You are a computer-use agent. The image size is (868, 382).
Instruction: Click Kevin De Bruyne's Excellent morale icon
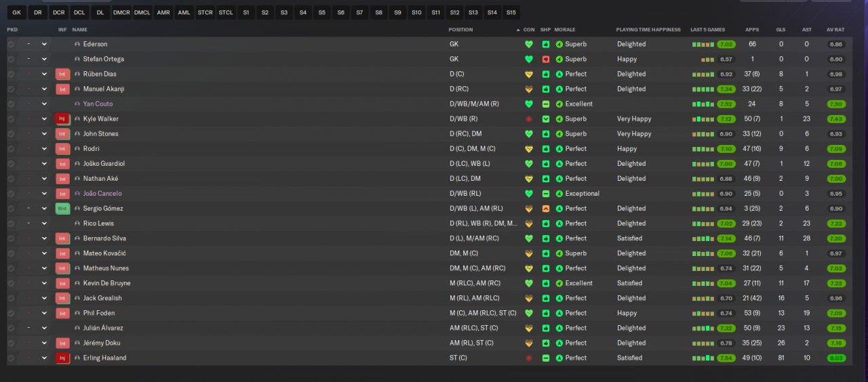pyautogui.click(x=559, y=283)
